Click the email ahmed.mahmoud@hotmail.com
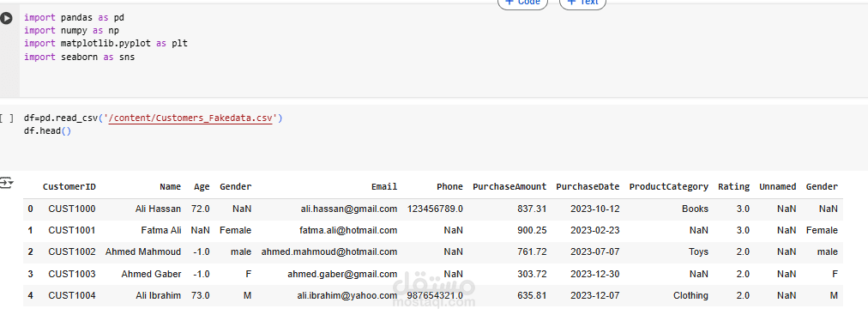The width and height of the screenshot is (868, 315). tap(329, 251)
